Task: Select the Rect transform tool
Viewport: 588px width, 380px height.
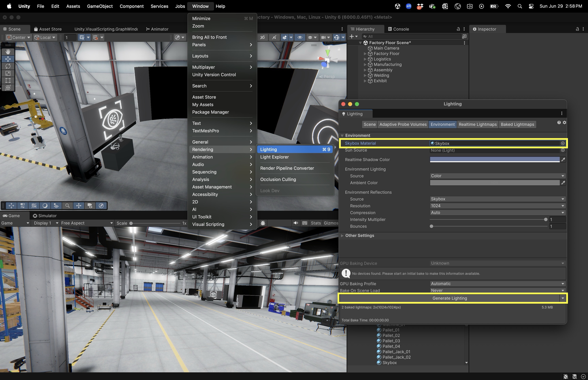Action: (x=8, y=80)
